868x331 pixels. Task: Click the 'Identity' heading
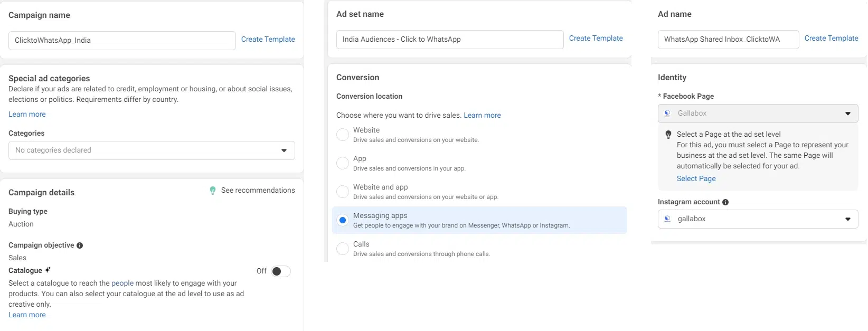[x=672, y=78]
